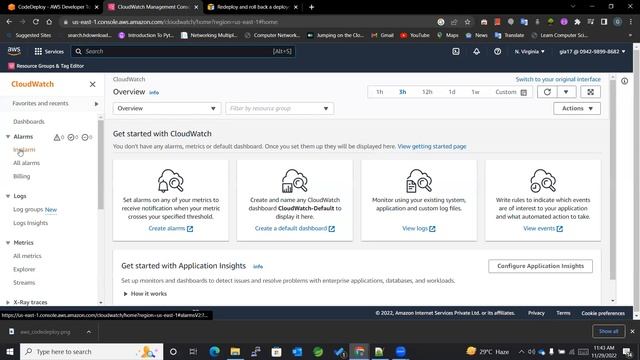Click Create a default dashboard link
This screenshot has width=640, height=360.
pos(295,229)
